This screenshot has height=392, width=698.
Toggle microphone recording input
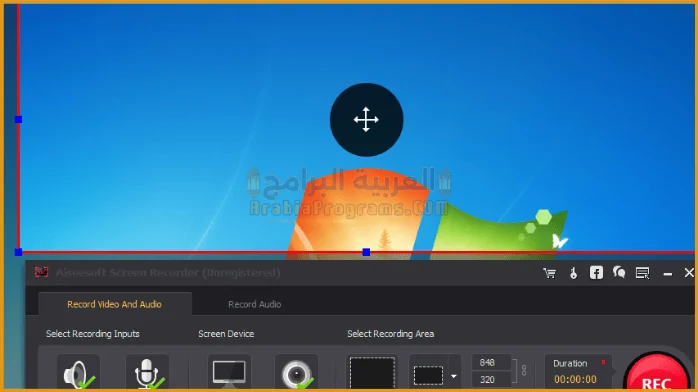(147, 373)
